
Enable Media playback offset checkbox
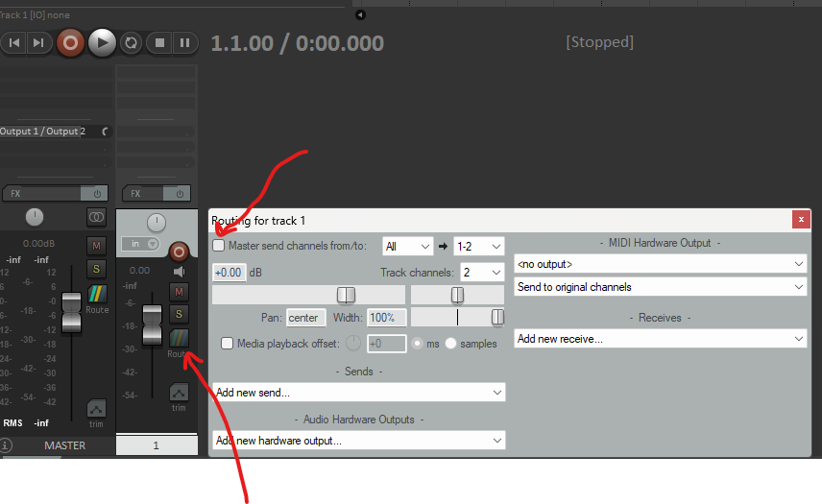[x=228, y=343]
